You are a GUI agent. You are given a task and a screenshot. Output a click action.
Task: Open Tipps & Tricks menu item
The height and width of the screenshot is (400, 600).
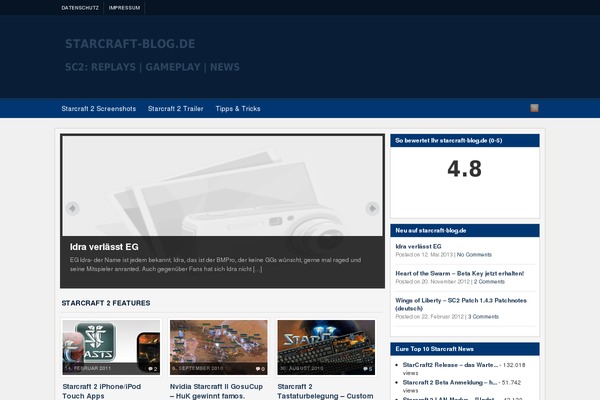pyautogui.click(x=238, y=109)
